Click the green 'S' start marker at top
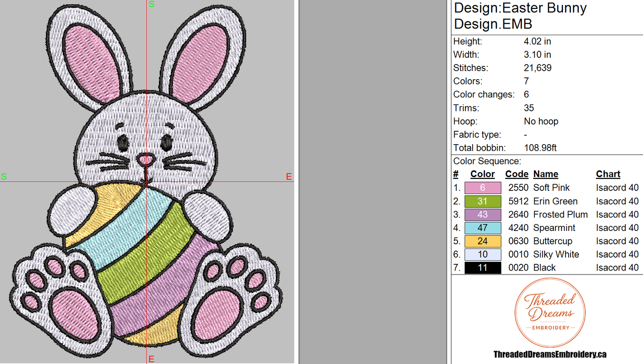The image size is (643, 364). click(x=151, y=4)
